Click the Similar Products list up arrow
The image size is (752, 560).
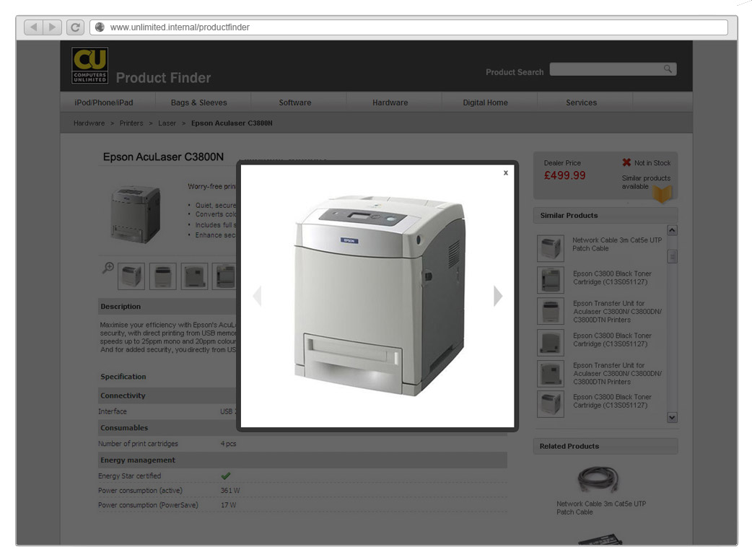pos(673,231)
